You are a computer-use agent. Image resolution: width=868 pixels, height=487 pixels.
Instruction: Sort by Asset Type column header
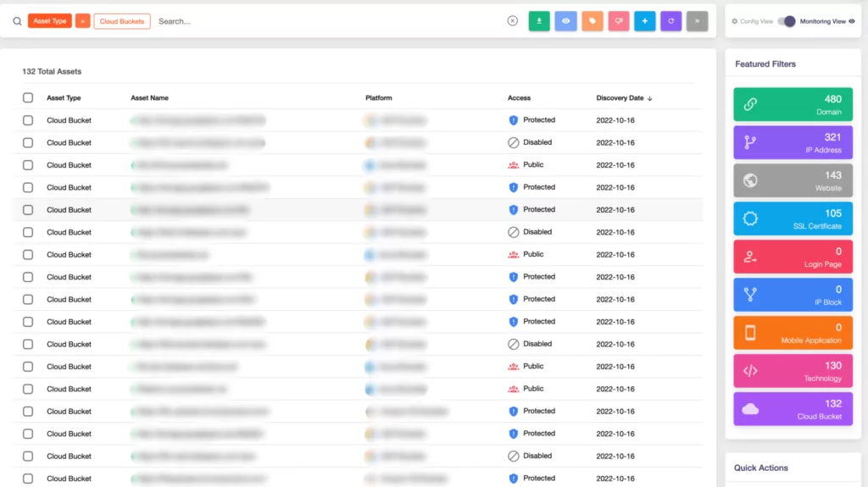[x=64, y=98]
